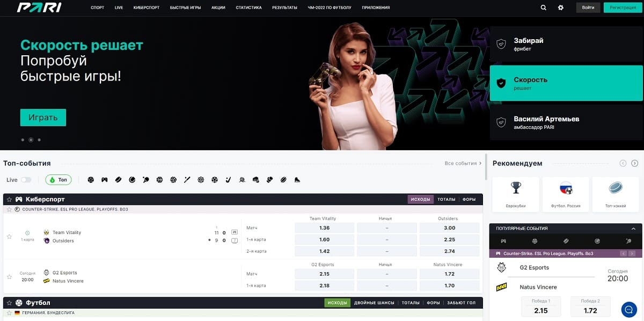Show next Рекомендуем items
The height and width of the screenshot is (321, 644).
tap(635, 163)
